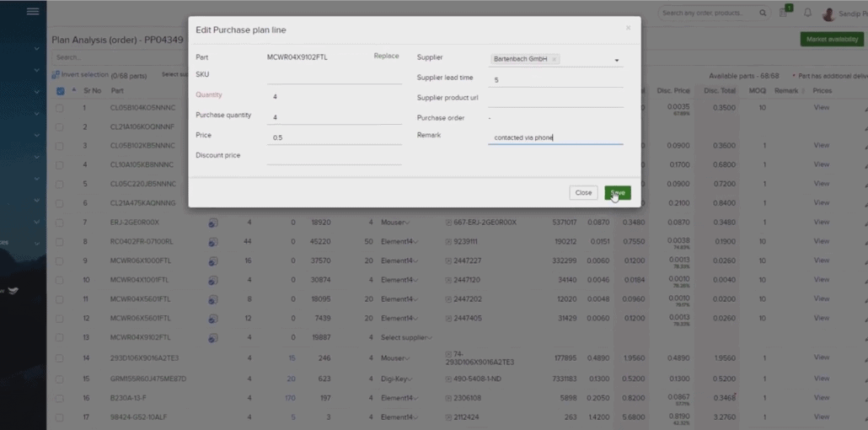The height and width of the screenshot is (430, 868).
Task: Open Element14 dropdown for 98424-G52-10ALF
Action: click(399, 417)
